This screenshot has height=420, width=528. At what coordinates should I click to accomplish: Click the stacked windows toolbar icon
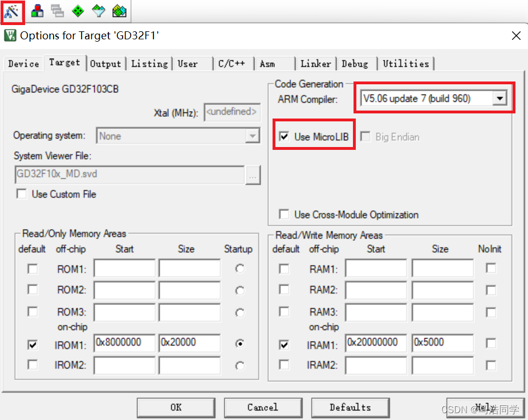58,11
